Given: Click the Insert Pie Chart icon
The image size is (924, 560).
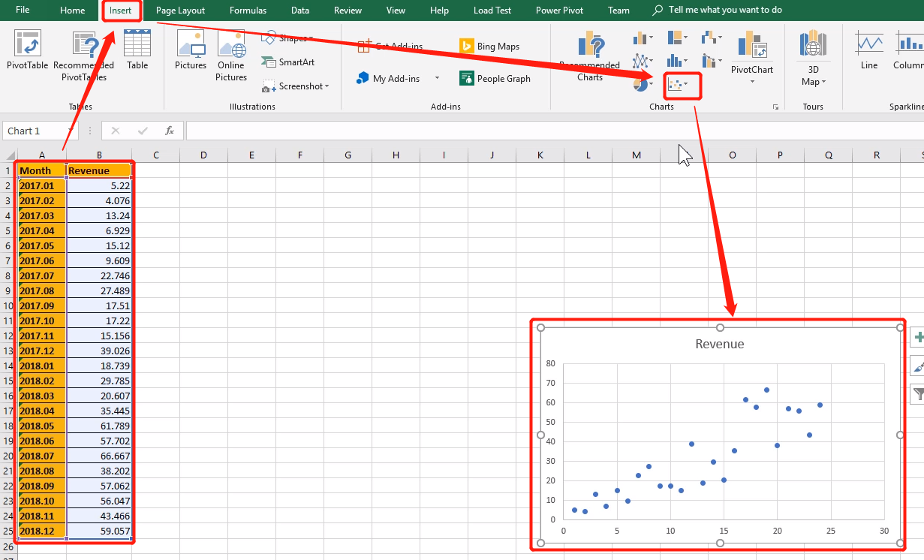Looking at the screenshot, I should (x=640, y=85).
